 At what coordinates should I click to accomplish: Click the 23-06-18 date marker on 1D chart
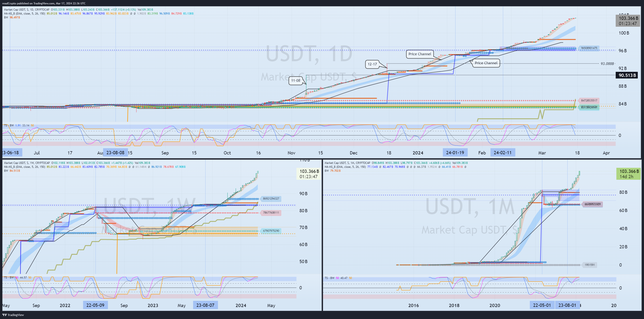(x=12, y=153)
